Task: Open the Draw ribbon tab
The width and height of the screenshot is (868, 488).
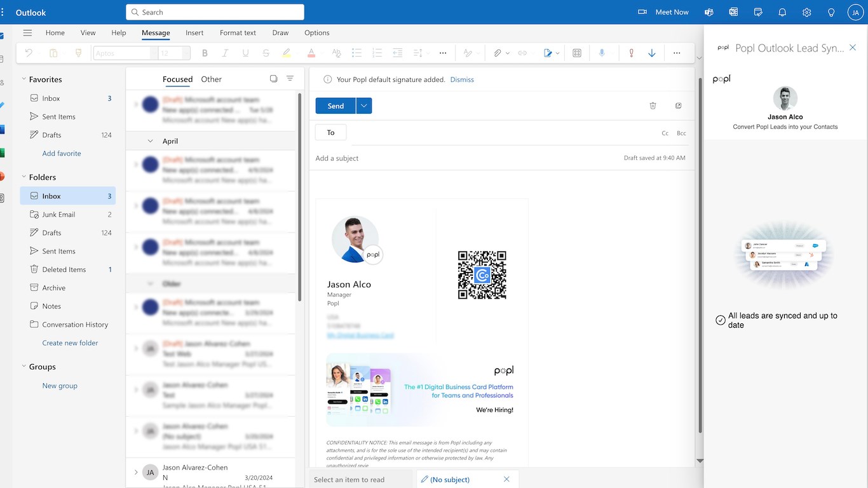Action: (x=280, y=33)
